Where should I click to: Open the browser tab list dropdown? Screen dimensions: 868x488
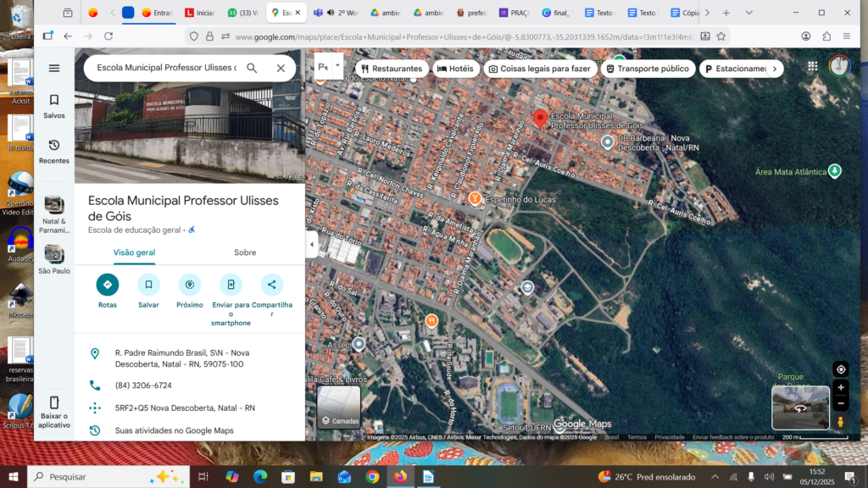(748, 13)
